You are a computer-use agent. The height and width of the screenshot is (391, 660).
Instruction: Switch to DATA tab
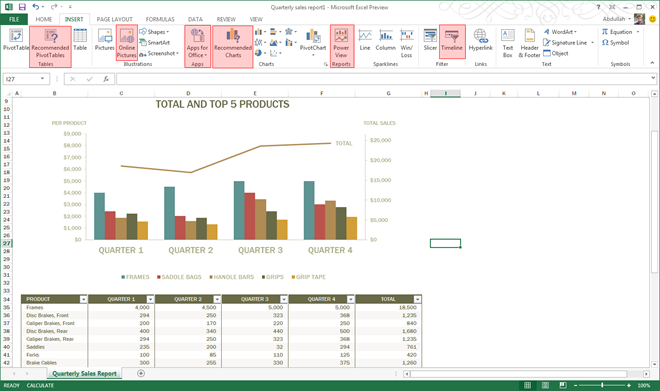click(x=195, y=19)
